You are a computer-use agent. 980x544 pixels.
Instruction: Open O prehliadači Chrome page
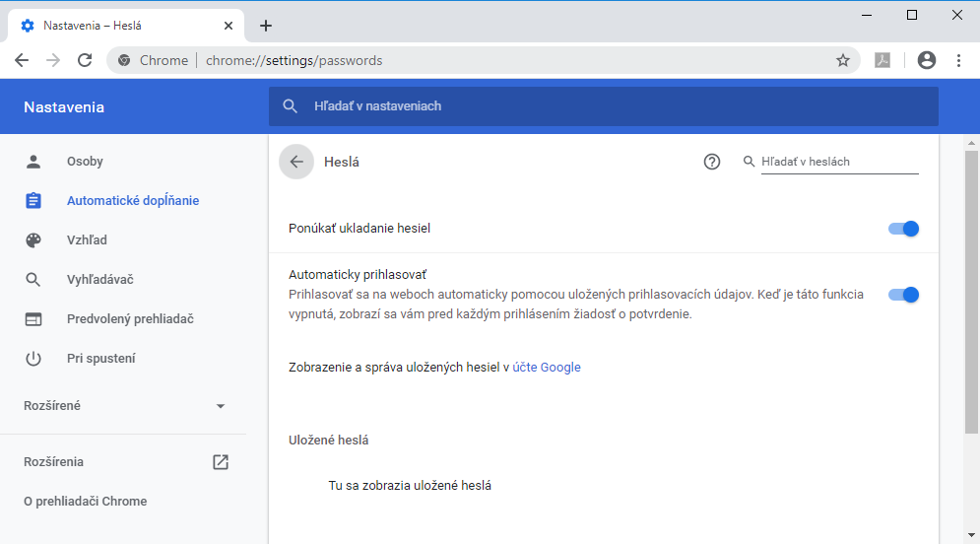point(85,502)
